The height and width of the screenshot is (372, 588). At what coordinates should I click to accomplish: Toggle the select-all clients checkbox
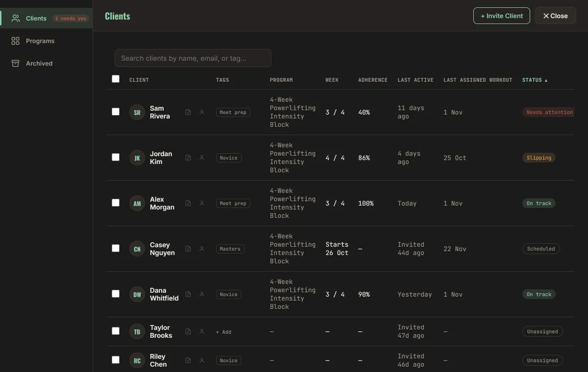[x=116, y=79]
